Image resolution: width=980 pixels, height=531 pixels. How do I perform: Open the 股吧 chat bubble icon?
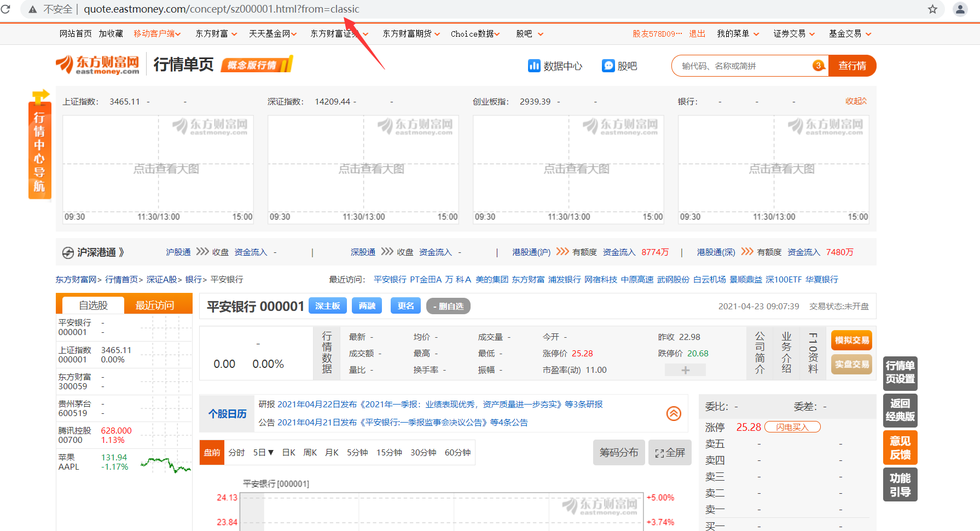tap(608, 66)
